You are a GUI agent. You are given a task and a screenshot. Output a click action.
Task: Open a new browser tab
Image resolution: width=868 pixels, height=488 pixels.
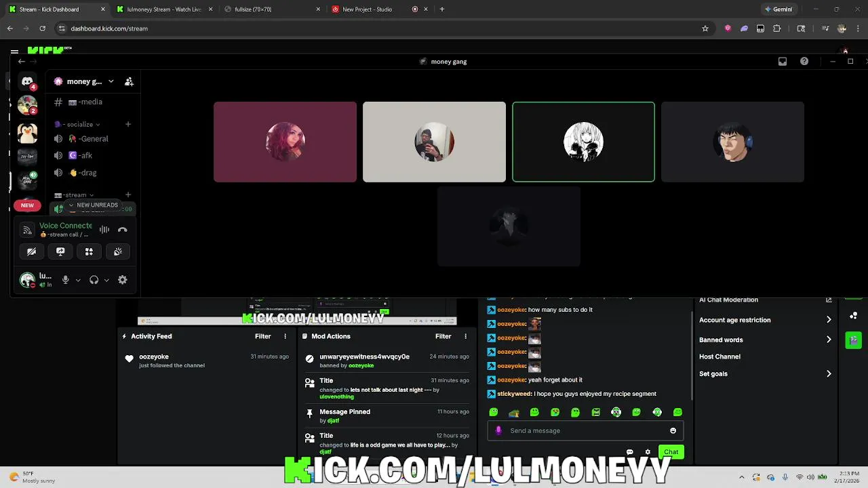click(442, 9)
